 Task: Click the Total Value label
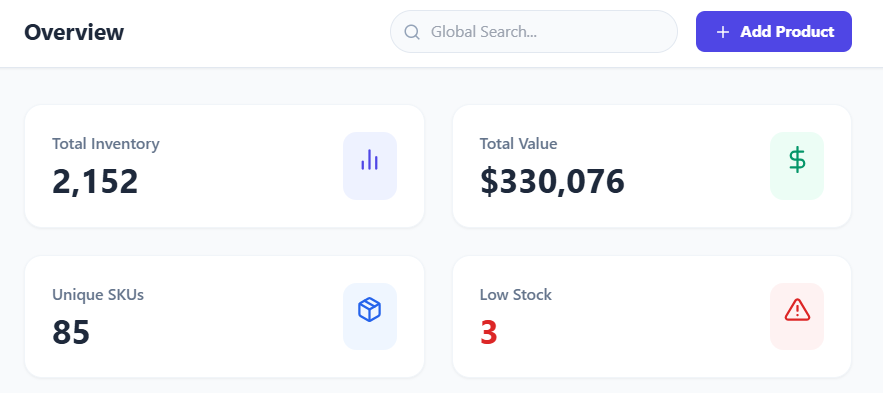[x=519, y=144]
